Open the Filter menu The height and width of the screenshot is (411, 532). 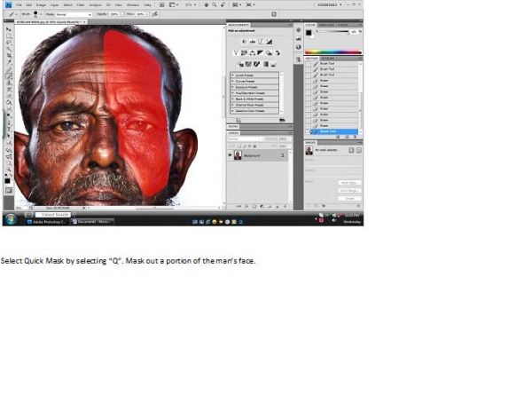click(x=81, y=5)
